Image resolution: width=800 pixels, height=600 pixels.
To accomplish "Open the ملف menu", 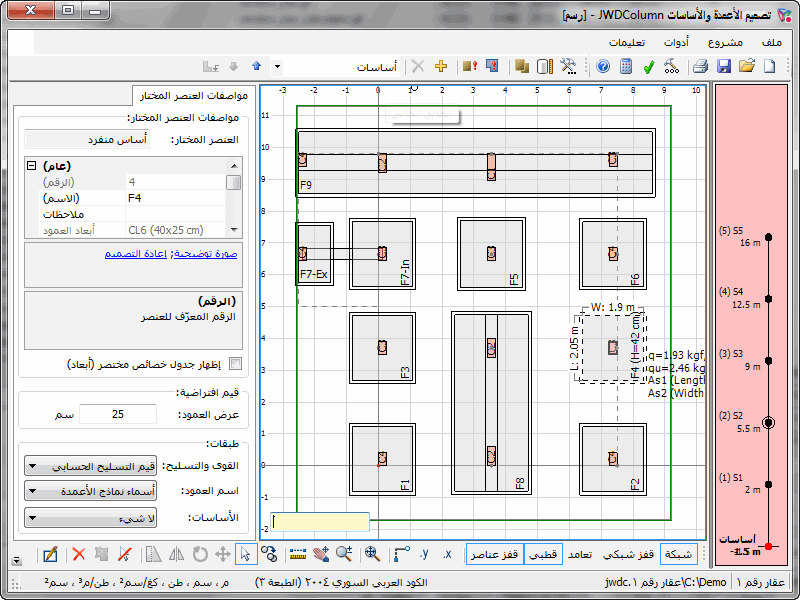I will 771,42.
